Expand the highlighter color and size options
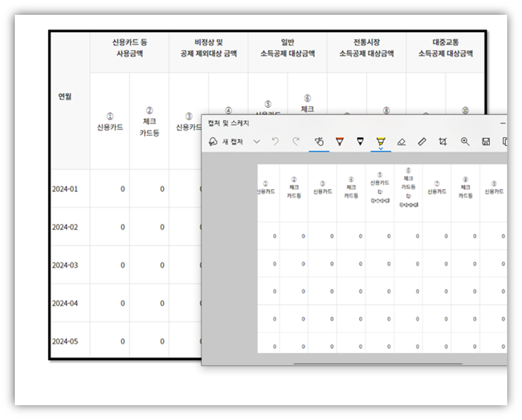 pos(381,149)
